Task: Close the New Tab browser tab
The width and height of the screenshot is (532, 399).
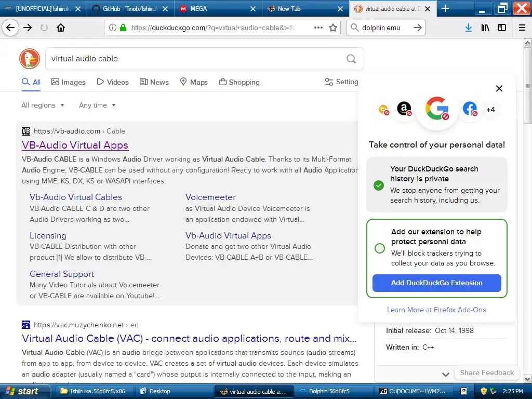Action: point(340,9)
